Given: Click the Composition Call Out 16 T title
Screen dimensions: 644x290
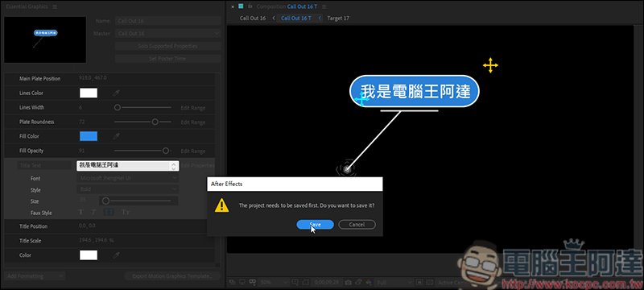Looking at the screenshot, I should (x=287, y=6).
